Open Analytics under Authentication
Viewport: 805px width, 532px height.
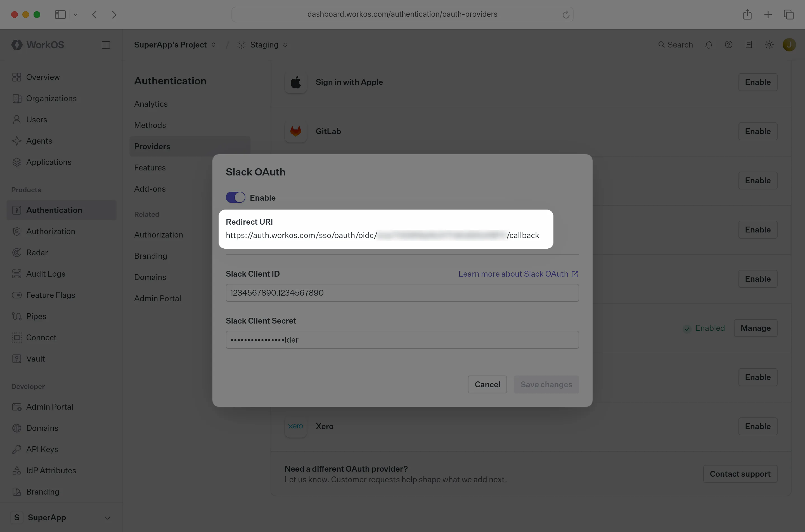pos(151,104)
